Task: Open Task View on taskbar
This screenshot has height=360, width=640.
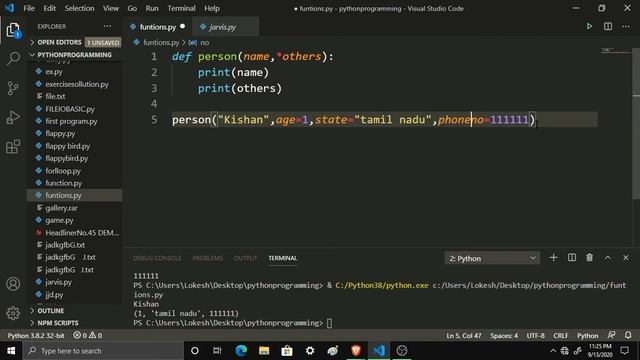Action: tap(217, 351)
